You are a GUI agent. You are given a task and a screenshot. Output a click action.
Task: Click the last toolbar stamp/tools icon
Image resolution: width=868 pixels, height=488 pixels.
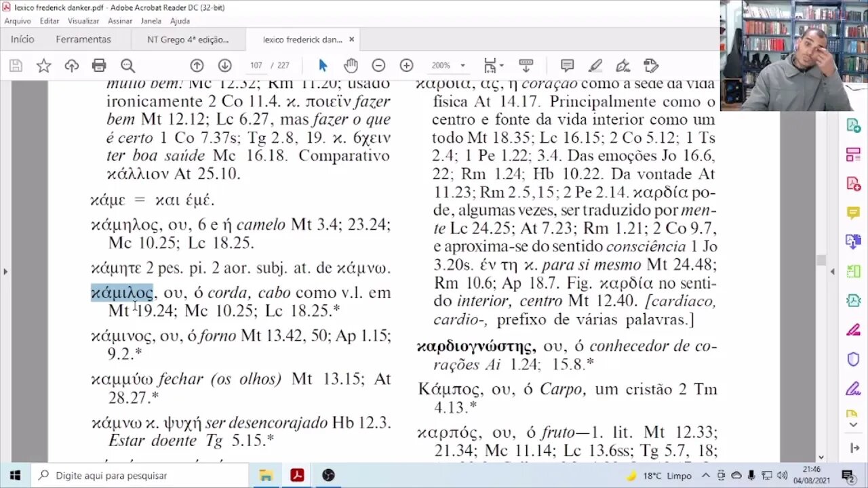tap(651, 66)
